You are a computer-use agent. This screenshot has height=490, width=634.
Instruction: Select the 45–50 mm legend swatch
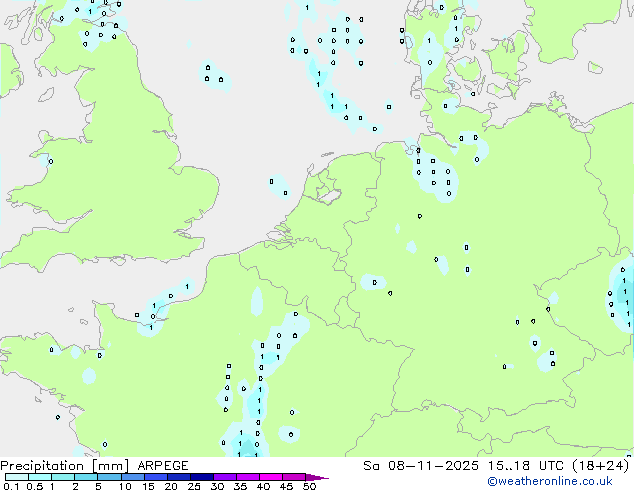coord(294,477)
